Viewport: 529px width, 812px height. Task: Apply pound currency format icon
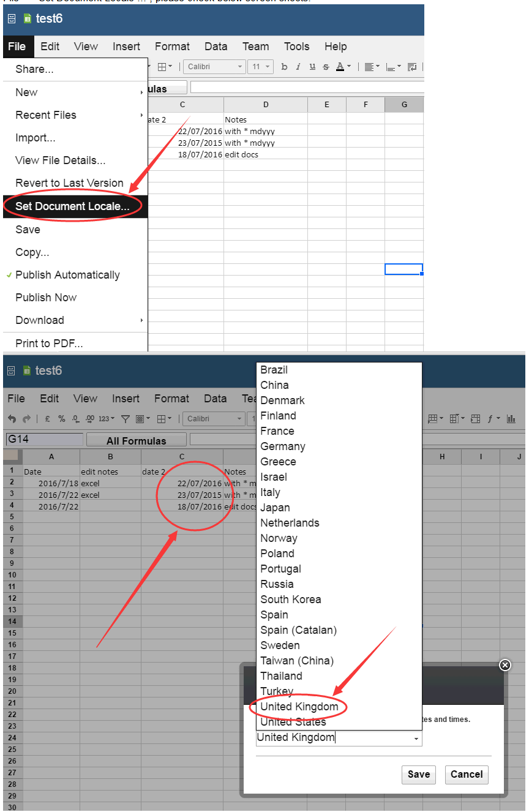click(47, 419)
